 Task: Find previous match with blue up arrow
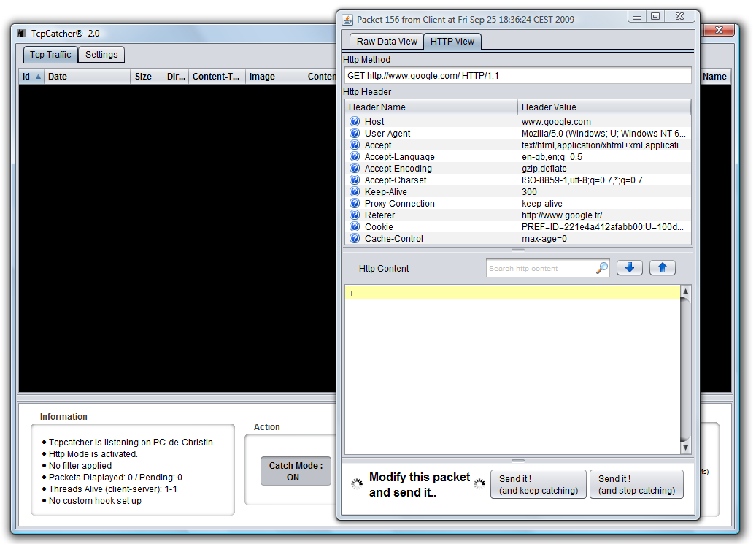point(663,268)
